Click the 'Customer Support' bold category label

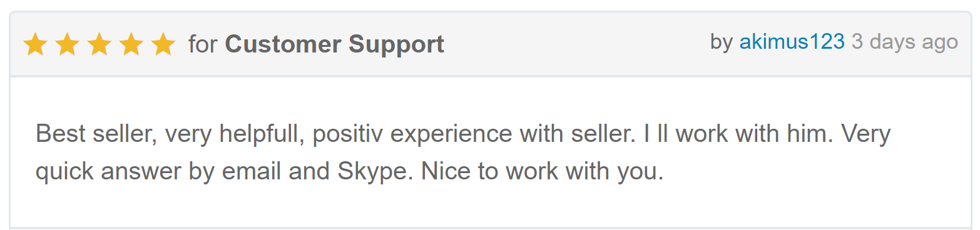[x=335, y=45]
